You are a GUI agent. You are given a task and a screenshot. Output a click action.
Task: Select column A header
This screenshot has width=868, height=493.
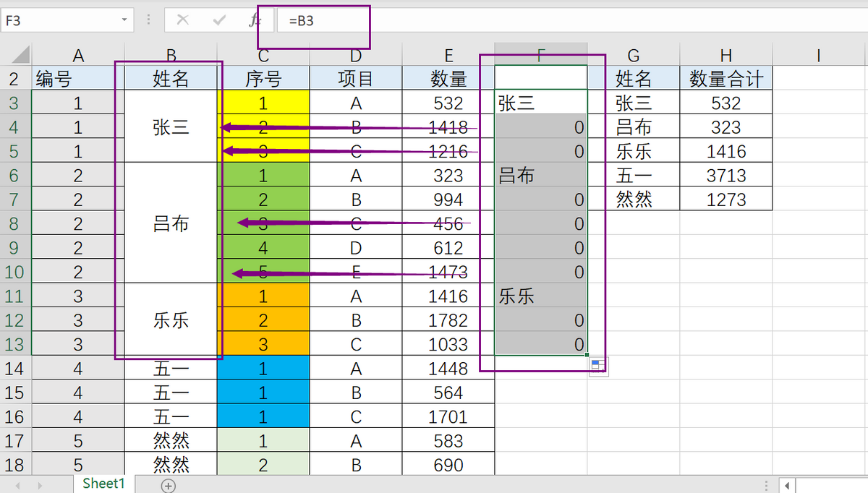[x=78, y=54]
